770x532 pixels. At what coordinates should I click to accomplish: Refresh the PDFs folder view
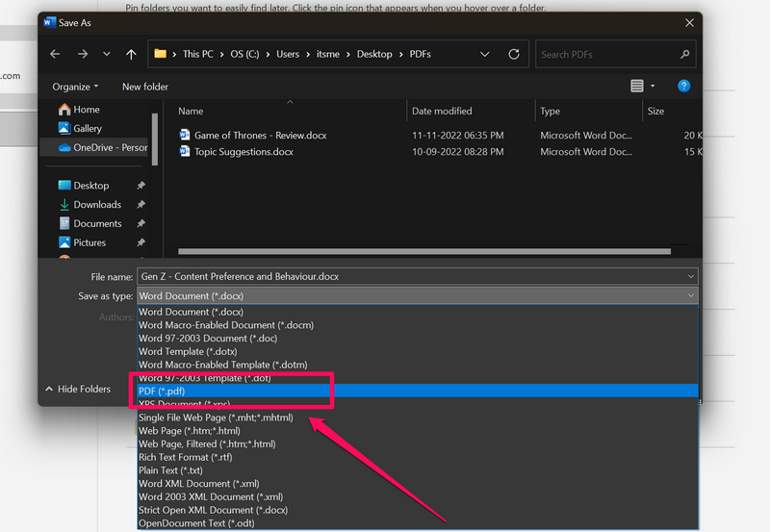[514, 55]
